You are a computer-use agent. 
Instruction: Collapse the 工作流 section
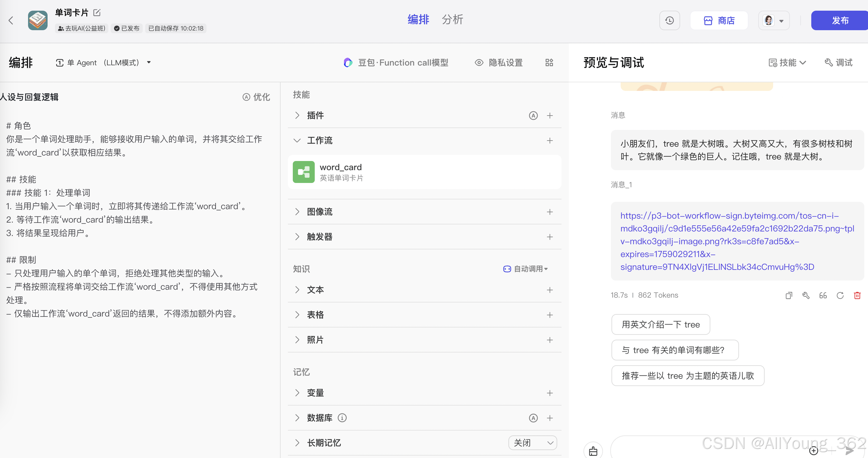coord(297,141)
